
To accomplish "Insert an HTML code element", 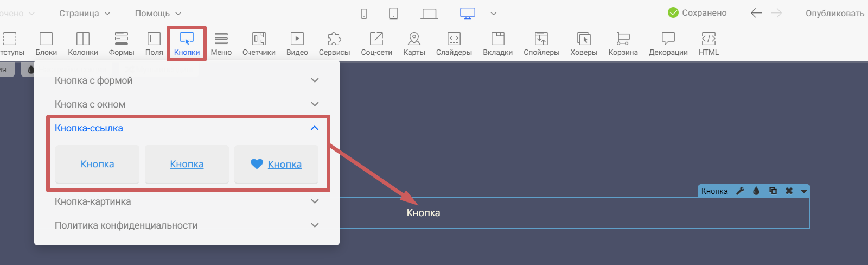I will click(x=709, y=43).
